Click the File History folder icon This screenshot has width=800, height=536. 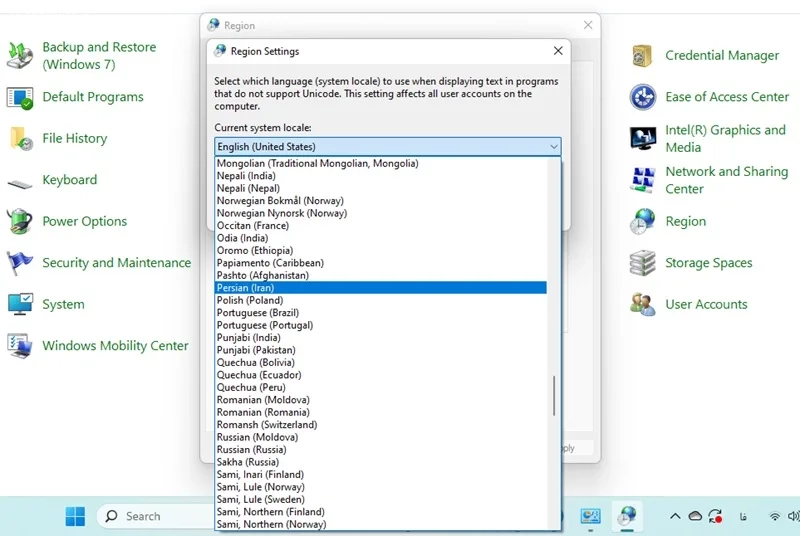click(21, 139)
